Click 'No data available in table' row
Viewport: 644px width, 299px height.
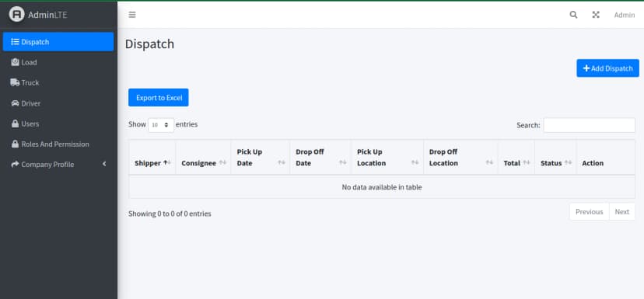tap(382, 187)
